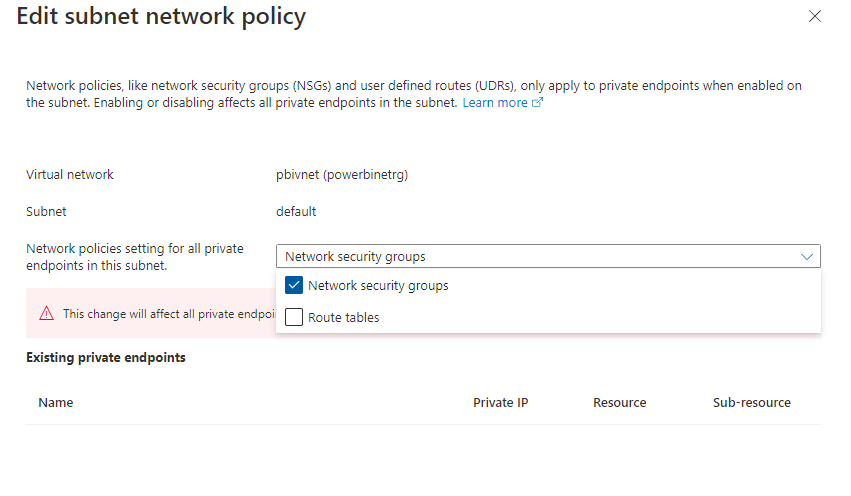Select the Network security groups option label
Image resolution: width=851 pixels, height=496 pixels.
pyautogui.click(x=378, y=285)
